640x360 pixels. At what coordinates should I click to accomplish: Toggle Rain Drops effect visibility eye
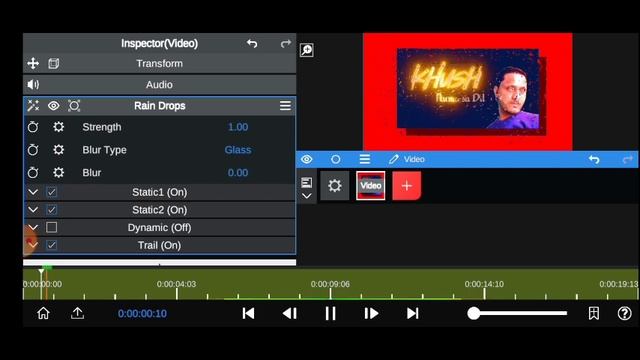pos(53,106)
